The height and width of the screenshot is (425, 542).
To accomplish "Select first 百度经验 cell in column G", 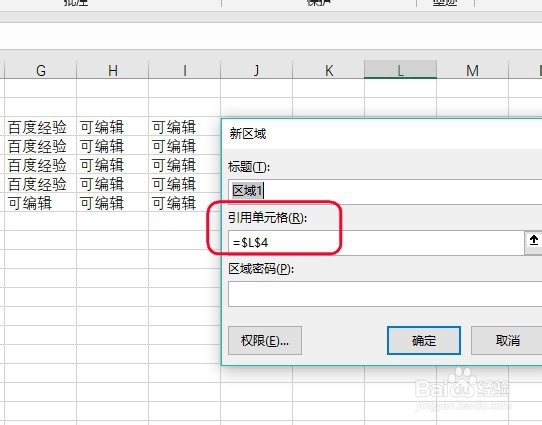I will pos(40,126).
